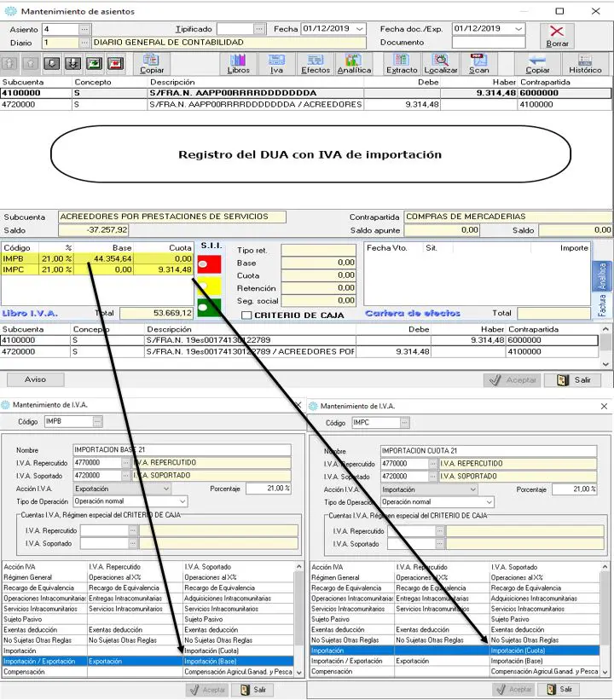
Task: Click the Iva toolbar icon
Action: pyautogui.click(x=275, y=64)
